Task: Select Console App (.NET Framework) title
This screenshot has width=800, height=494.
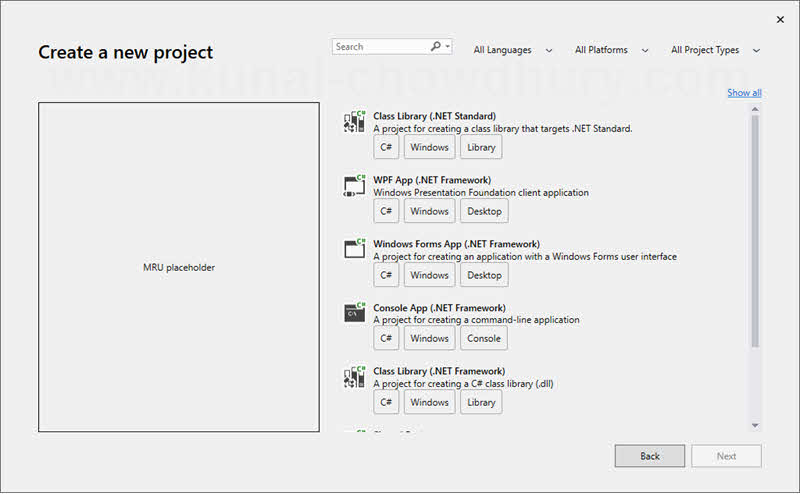Action: click(439, 308)
